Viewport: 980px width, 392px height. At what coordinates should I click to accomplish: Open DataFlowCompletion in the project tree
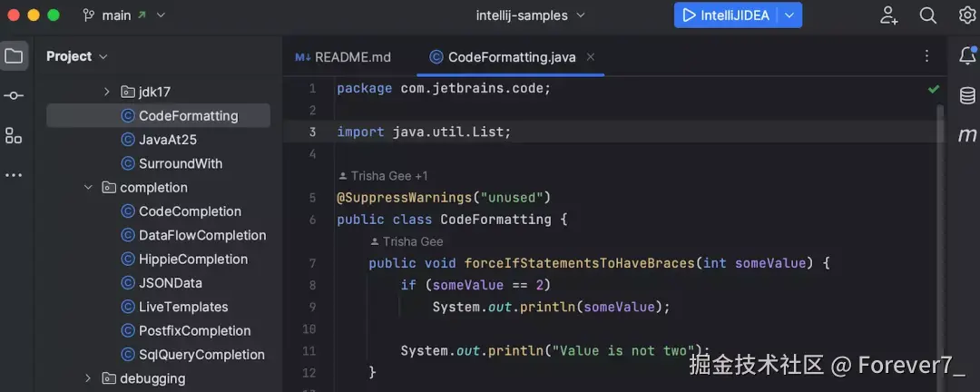[202, 235]
